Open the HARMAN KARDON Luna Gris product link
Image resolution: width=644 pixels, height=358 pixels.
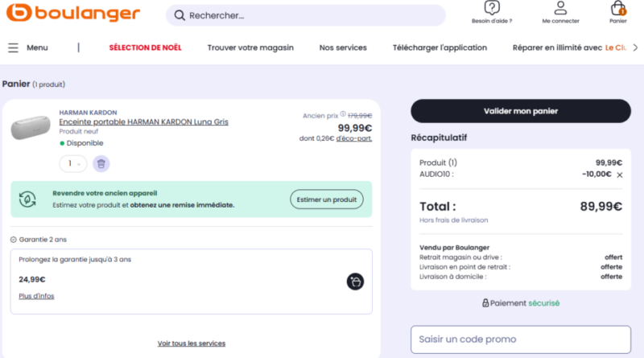click(143, 121)
